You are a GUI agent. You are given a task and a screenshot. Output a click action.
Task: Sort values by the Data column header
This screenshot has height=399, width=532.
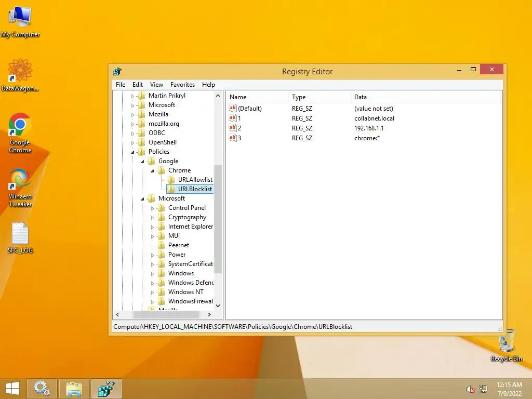pyautogui.click(x=425, y=97)
